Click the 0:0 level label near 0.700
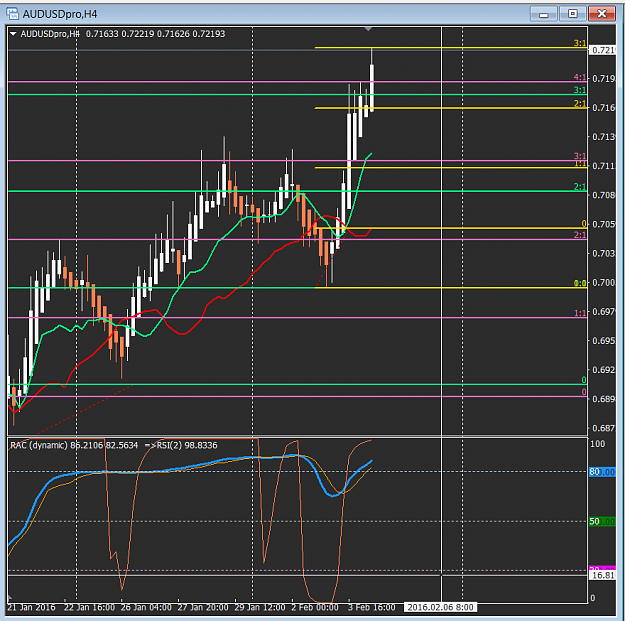 (580, 283)
